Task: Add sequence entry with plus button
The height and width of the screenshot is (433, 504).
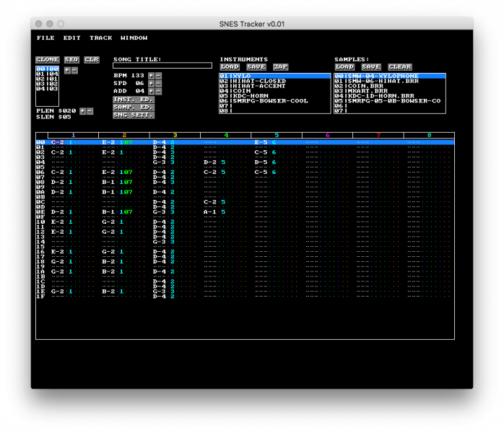Action: 67,70
